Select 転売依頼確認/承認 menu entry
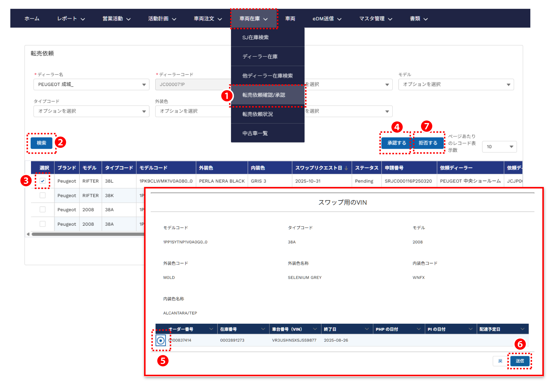551x392 pixels. click(x=263, y=95)
